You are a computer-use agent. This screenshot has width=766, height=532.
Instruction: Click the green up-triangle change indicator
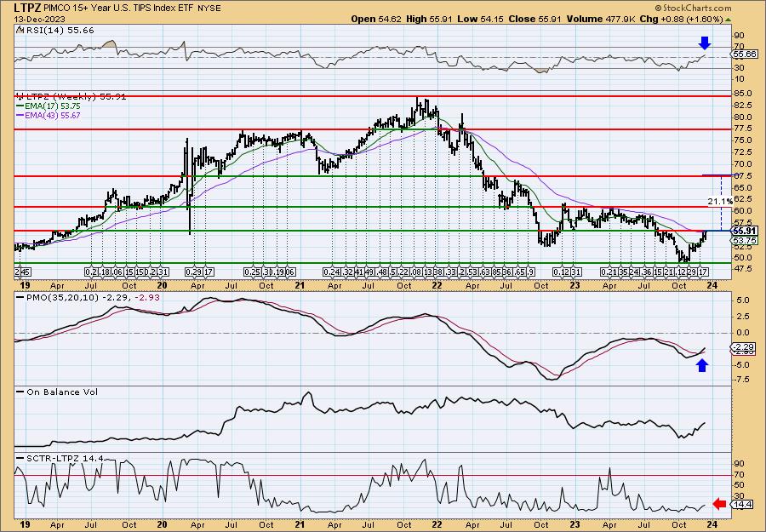728,20
